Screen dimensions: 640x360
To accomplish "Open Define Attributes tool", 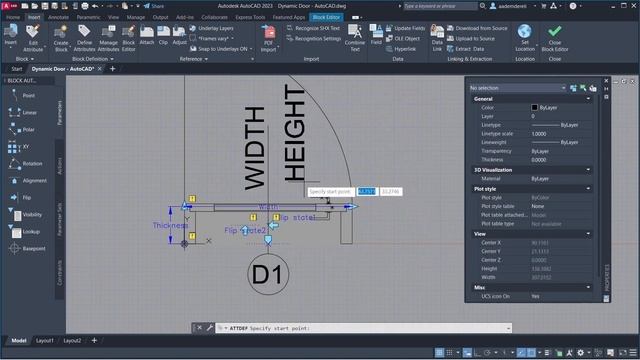I will (x=84, y=38).
